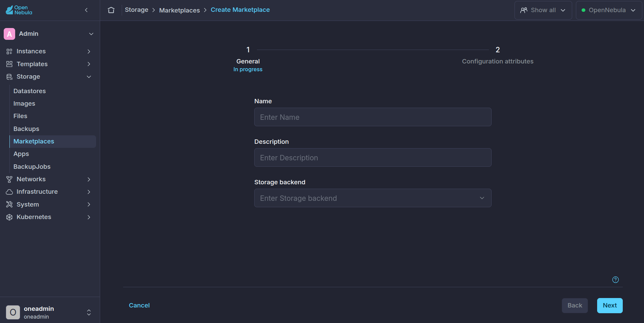Screen dimensions: 644x323
Task: Click the Infrastructure cloud icon
Action: click(9, 192)
